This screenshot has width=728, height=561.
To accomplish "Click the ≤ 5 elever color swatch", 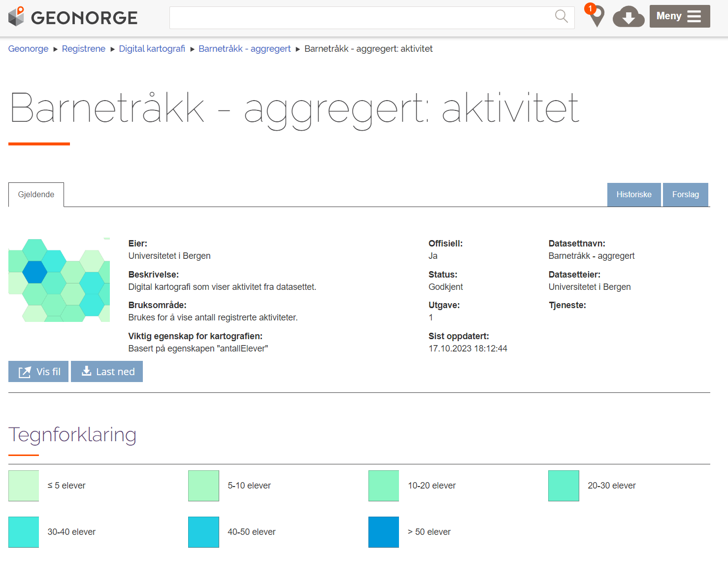I will click(x=24, y=486).
